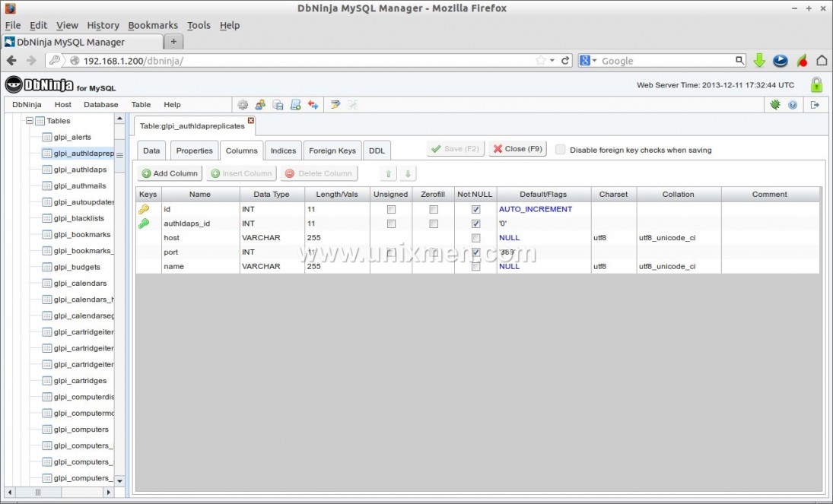
Task: Select the glpi_cartridges table in tree
Action: pos(80,381)
